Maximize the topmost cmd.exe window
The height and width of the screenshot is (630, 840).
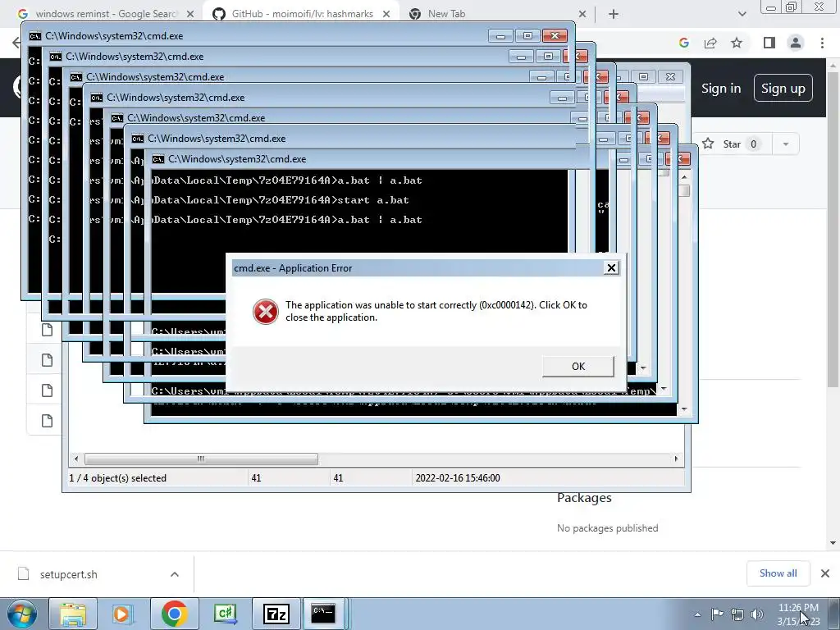[x=527, y=36]
